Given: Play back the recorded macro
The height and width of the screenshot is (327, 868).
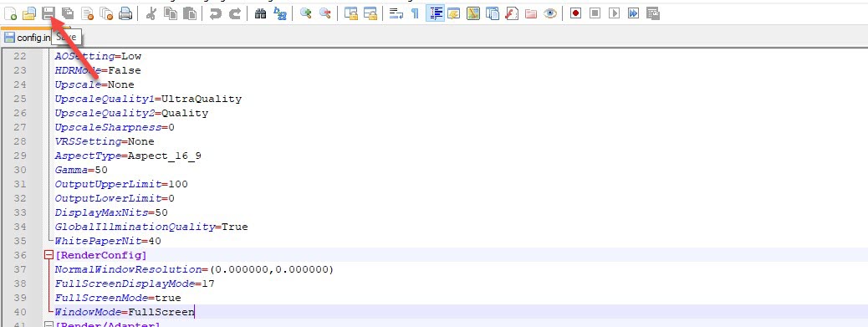Looking at the screenshot, I should point(614,13).
